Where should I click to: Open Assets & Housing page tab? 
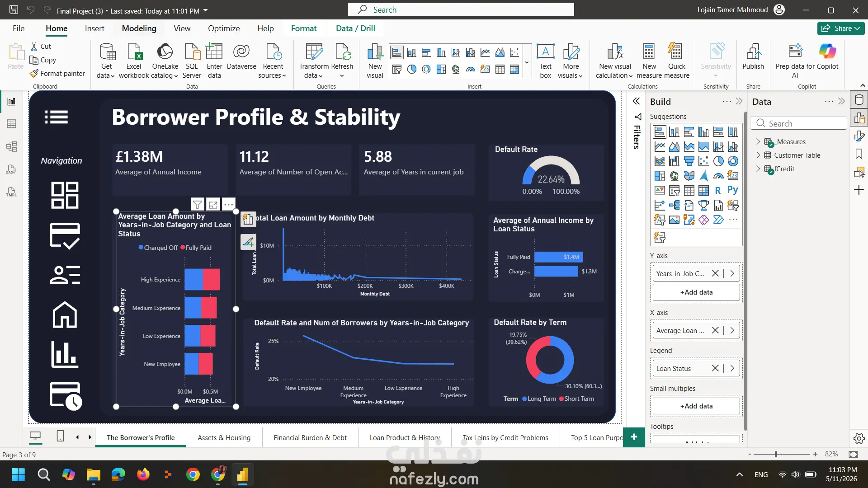pyautogui.click(x=224, y=437)
